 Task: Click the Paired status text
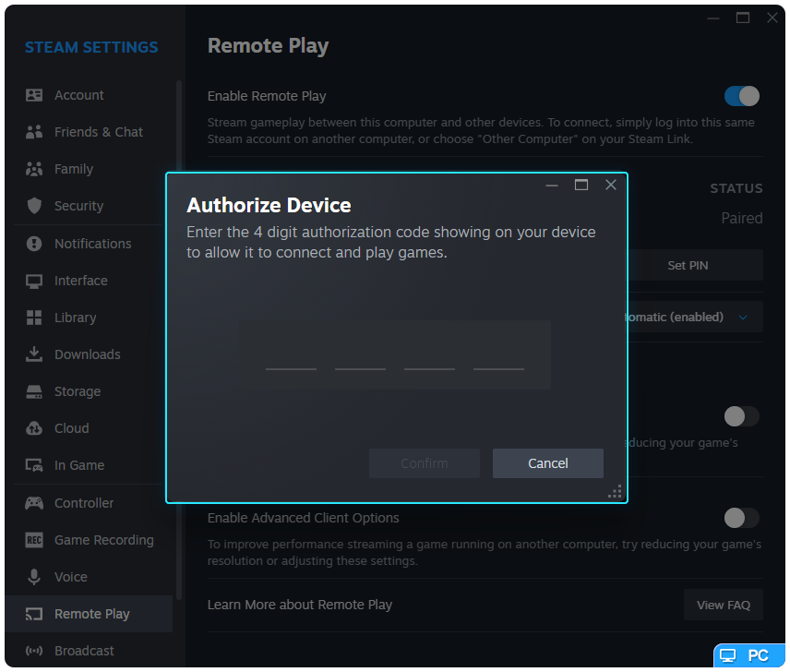[742, 218]
